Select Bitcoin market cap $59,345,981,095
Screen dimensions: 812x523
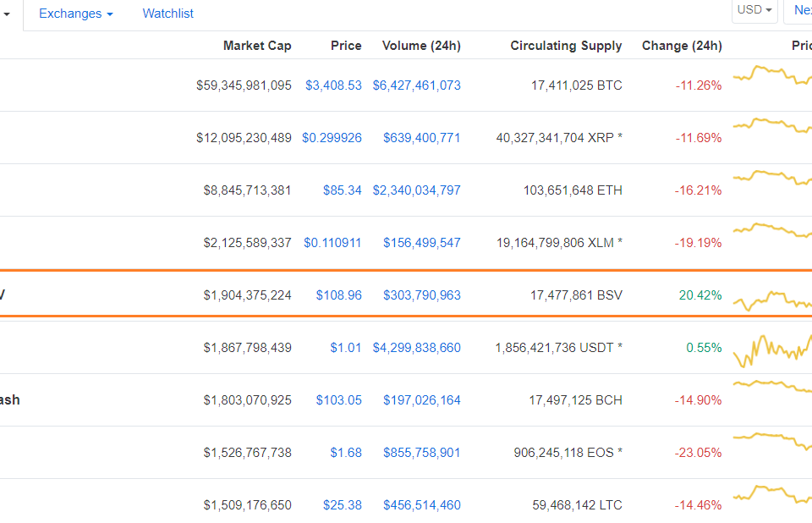click(x=244, y=85)
